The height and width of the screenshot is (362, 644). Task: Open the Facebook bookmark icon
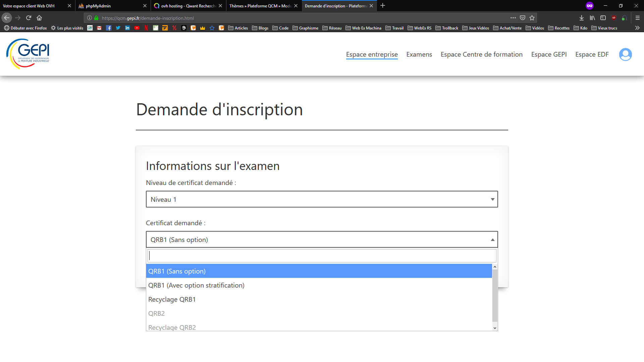tap(109, 28)
